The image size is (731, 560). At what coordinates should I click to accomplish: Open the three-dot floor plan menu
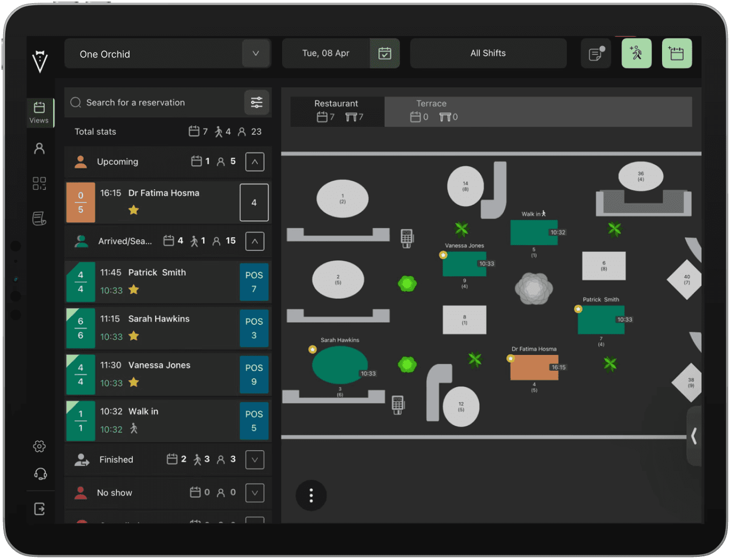[311, 495]
